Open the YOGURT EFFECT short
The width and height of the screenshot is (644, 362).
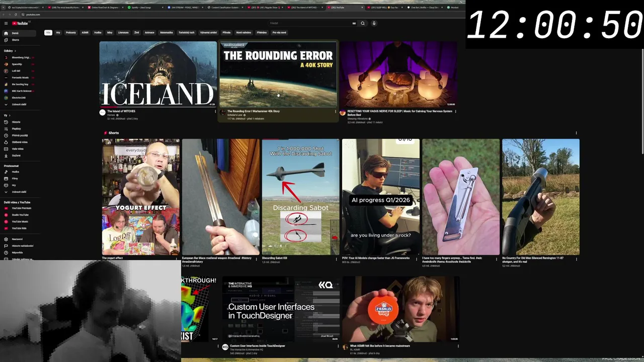pos(140,197)
